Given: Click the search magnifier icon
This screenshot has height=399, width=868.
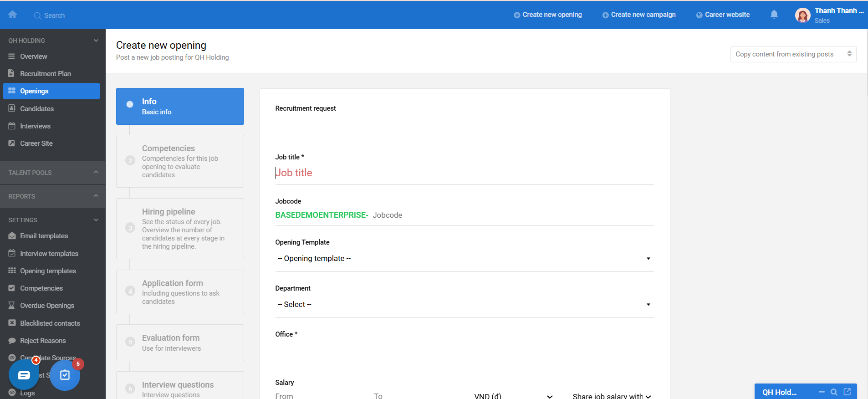Looking at the screenshot, I should pyautogui.click(x=37, y=15).
